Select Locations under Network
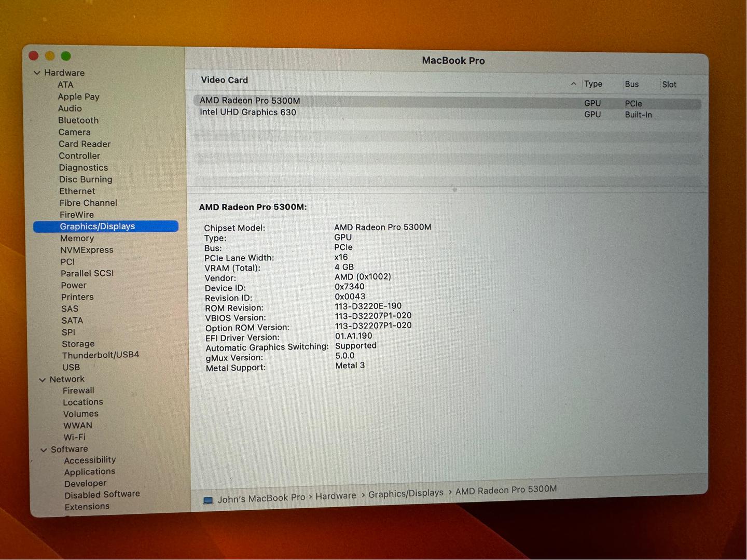 83,402
